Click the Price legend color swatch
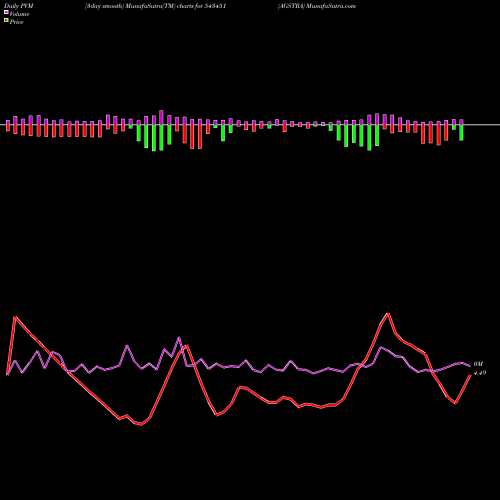The image size is (500, 500). [x=6, y=21]
